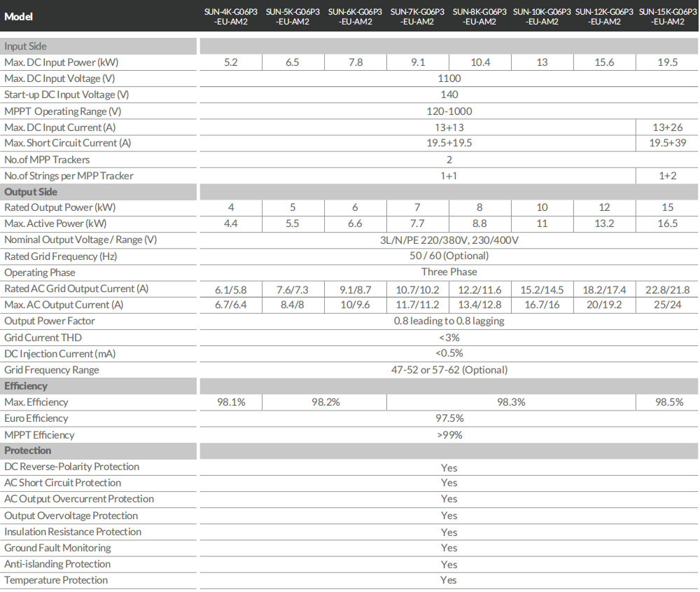Click the "120-1000" MPPT operating range value
This screenshot has height=592, width=700.
(449, 111)
